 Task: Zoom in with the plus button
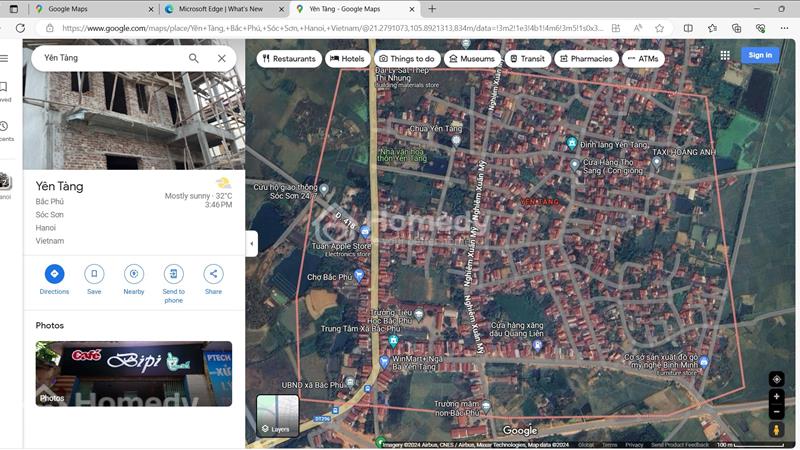(777, 396)
